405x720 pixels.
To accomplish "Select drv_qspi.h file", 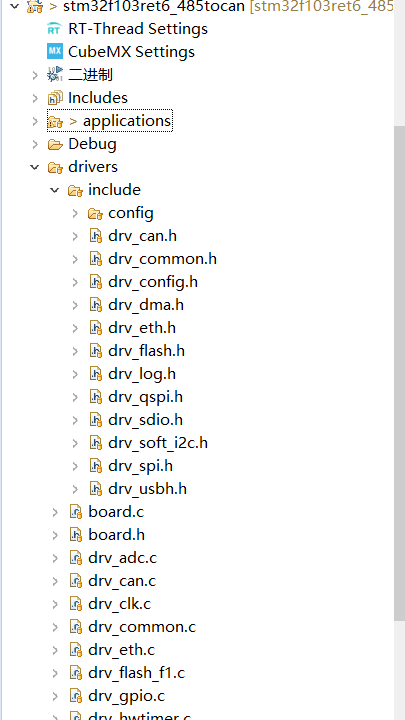I will (146, 397).
